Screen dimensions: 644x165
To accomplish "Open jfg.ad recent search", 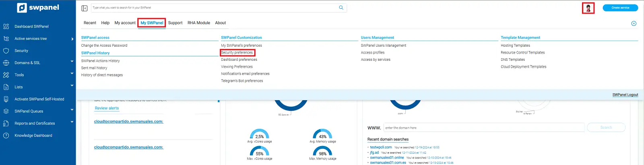I will pyautogui.click(x=374, y=153).
